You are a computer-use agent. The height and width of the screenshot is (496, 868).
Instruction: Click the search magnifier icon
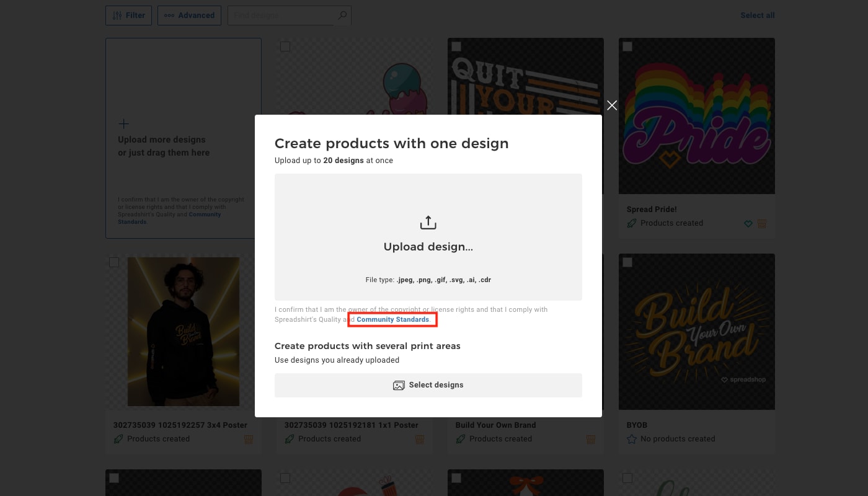click(x=342, y=15)
